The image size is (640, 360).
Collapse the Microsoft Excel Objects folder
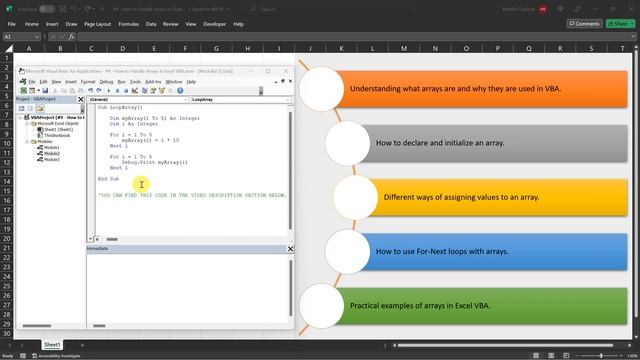click(27, 123)
